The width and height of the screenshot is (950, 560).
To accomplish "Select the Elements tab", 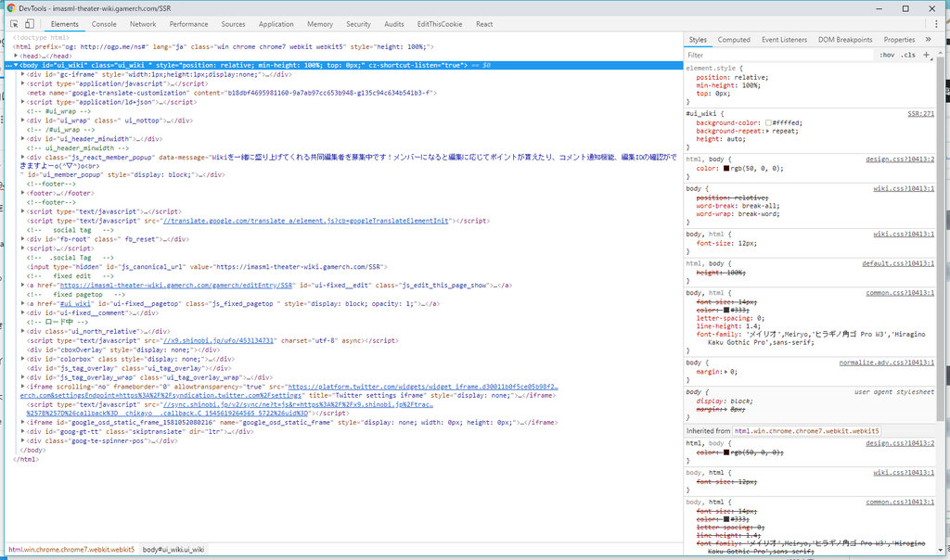I will 64,24.
